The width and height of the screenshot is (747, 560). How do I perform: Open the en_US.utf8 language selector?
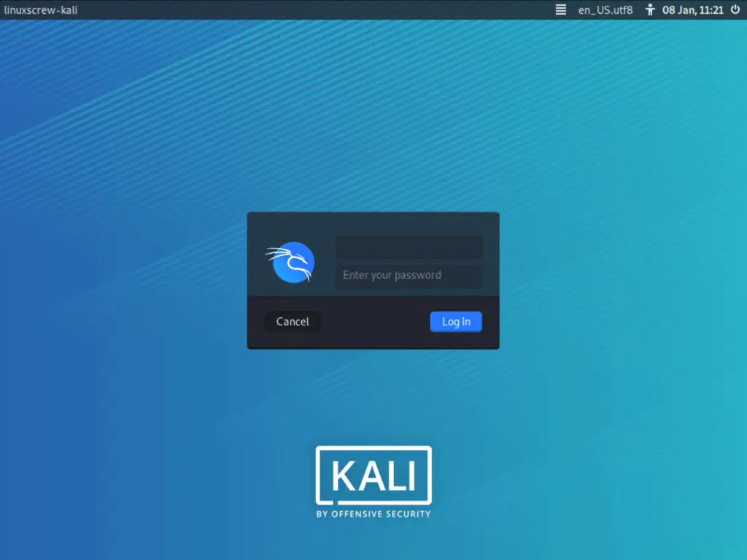(x=605, y=10)
